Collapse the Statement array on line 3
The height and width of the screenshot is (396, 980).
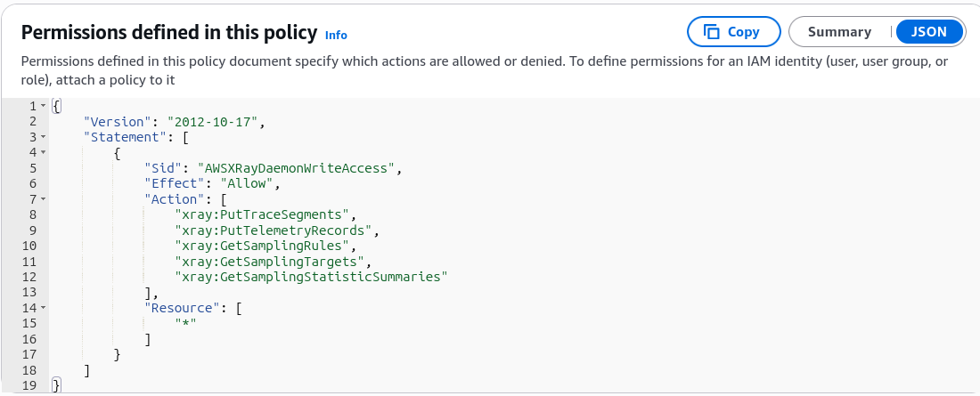click(x=43, y=137)
